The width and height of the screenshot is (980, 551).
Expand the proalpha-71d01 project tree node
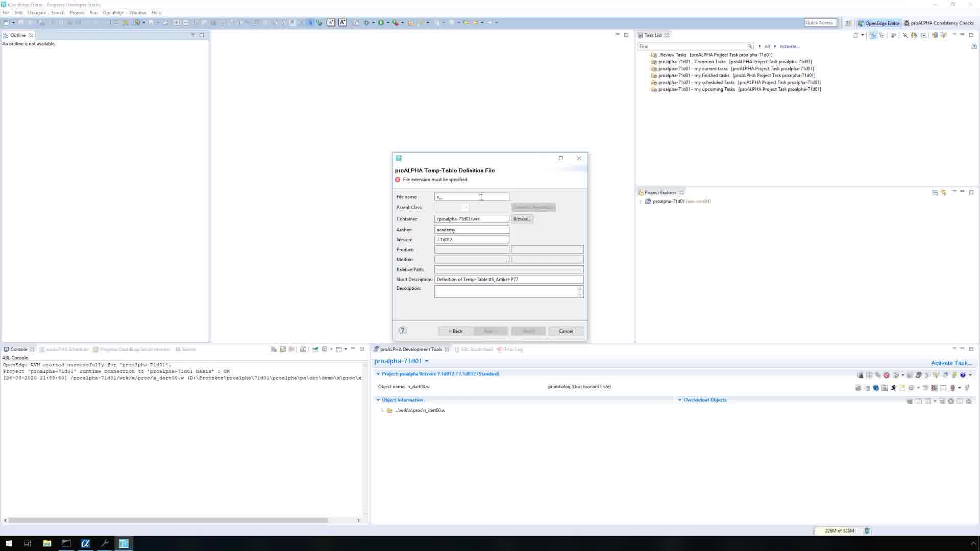[641, 202]
